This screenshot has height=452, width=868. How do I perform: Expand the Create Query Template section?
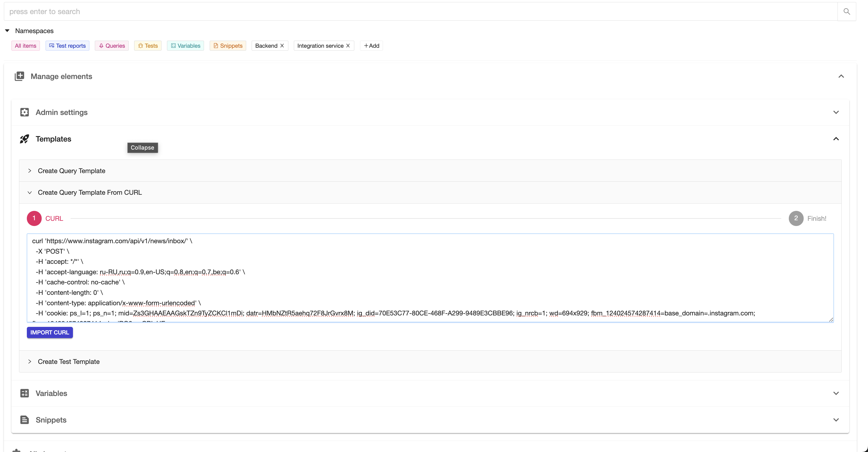point(29,171)
